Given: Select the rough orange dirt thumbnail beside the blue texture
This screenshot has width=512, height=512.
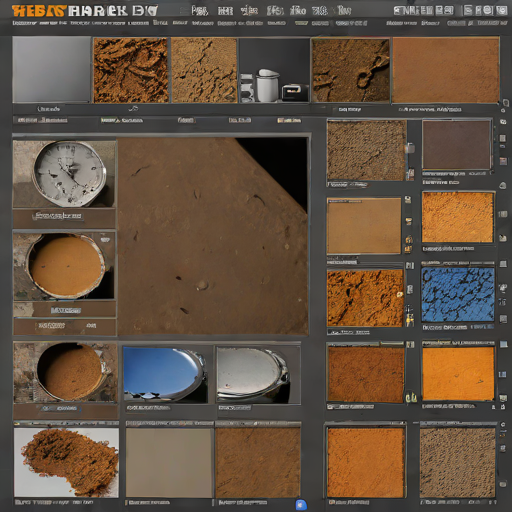Looking at the screenshot, I should click(365, 298).
